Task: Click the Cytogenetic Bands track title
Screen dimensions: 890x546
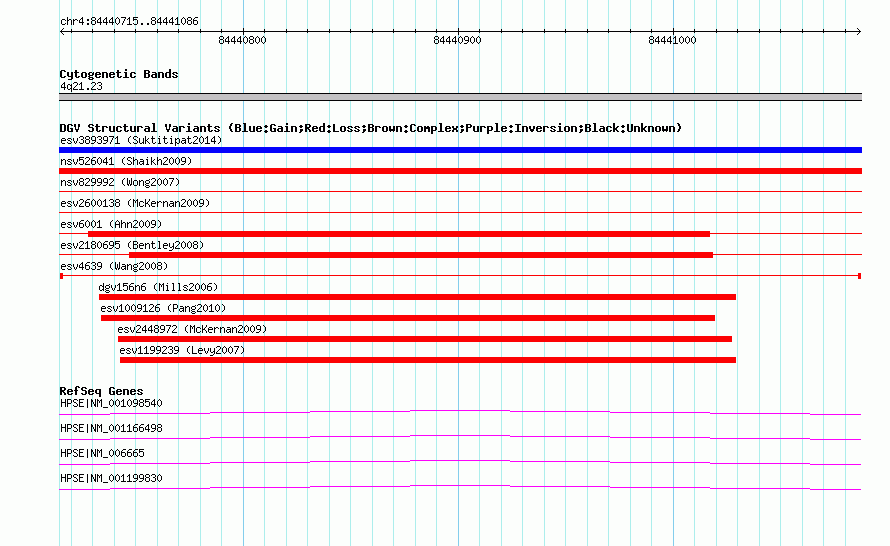Action: (119, 74)
